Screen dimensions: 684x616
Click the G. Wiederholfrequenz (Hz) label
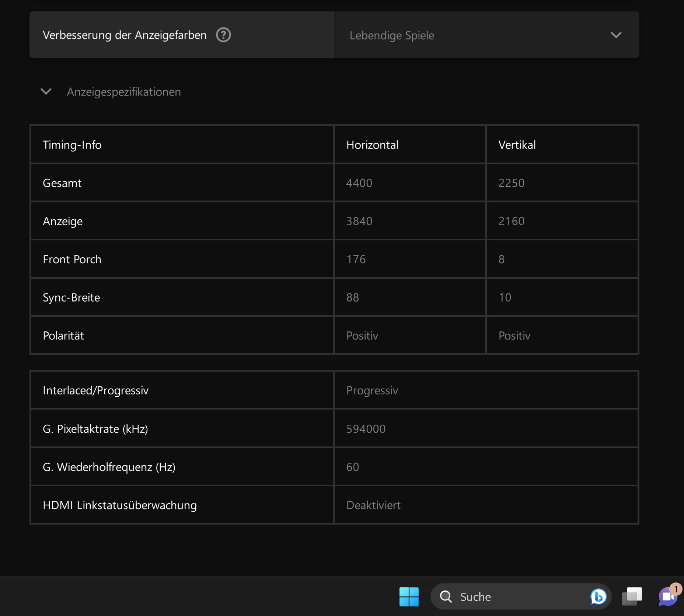(x=109, y=467)
